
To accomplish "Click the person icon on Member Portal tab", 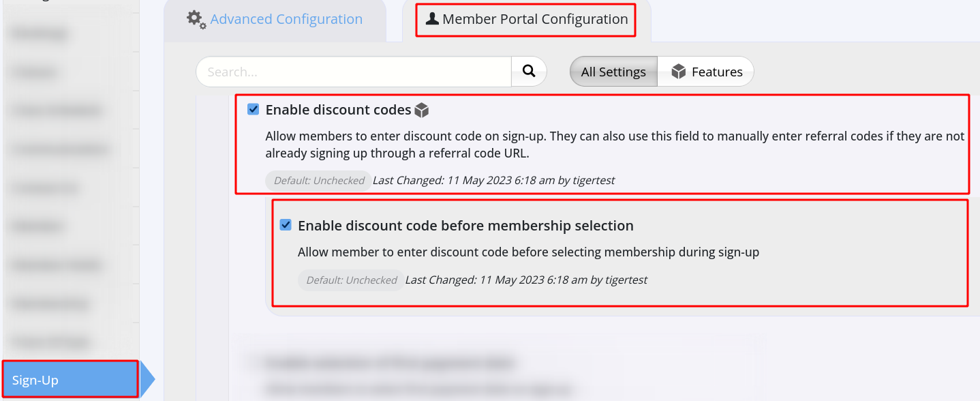I will tap(432, 19).
